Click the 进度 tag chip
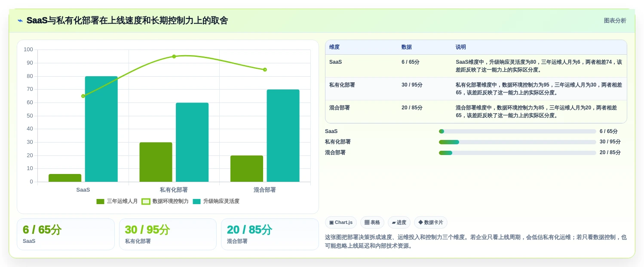 coord(399,222)
